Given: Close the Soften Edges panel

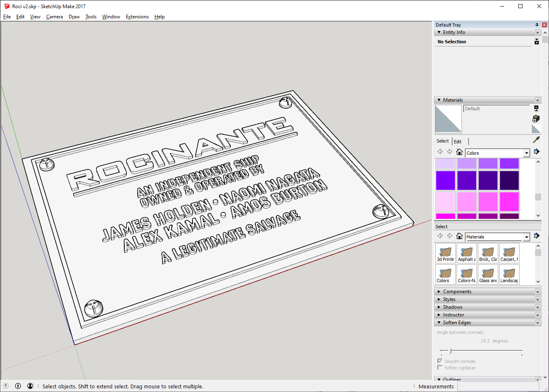Looking at the screenshot, I should pyautogui.click(x=538, y=323).
